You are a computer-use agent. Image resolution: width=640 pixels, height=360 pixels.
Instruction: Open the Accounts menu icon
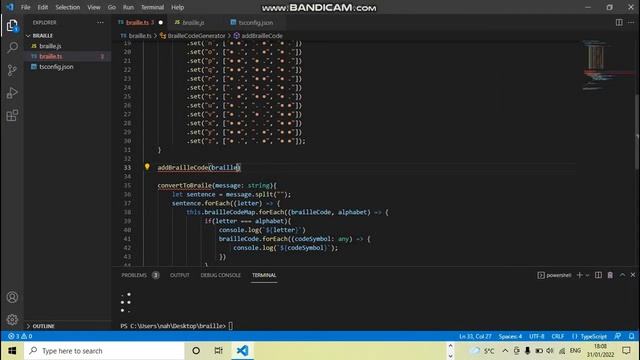click(x=12, y=297)
